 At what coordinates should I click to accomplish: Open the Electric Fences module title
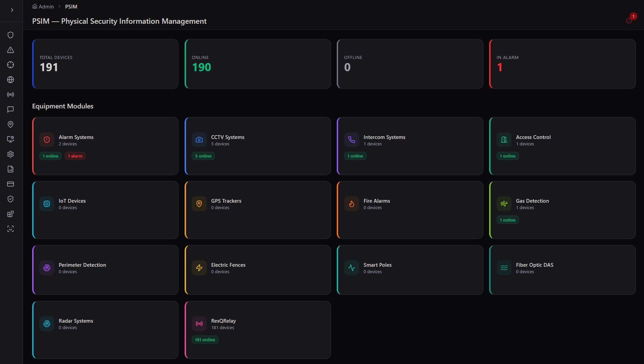tap(228, 265)
